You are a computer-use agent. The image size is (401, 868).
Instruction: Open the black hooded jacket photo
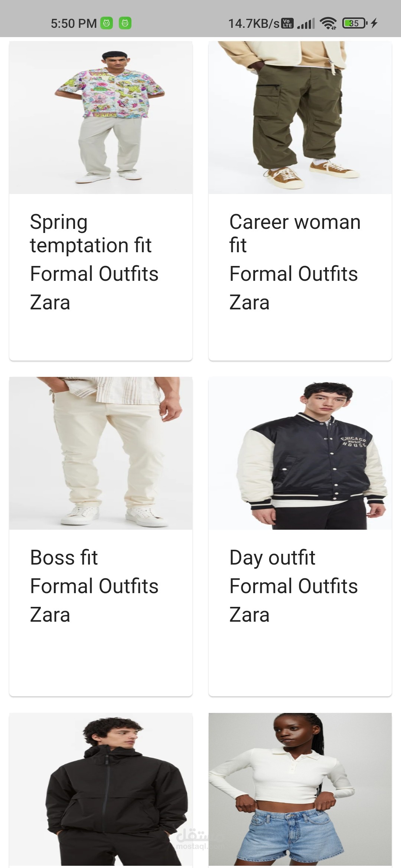pyautogui.click(x=101, y=789)
